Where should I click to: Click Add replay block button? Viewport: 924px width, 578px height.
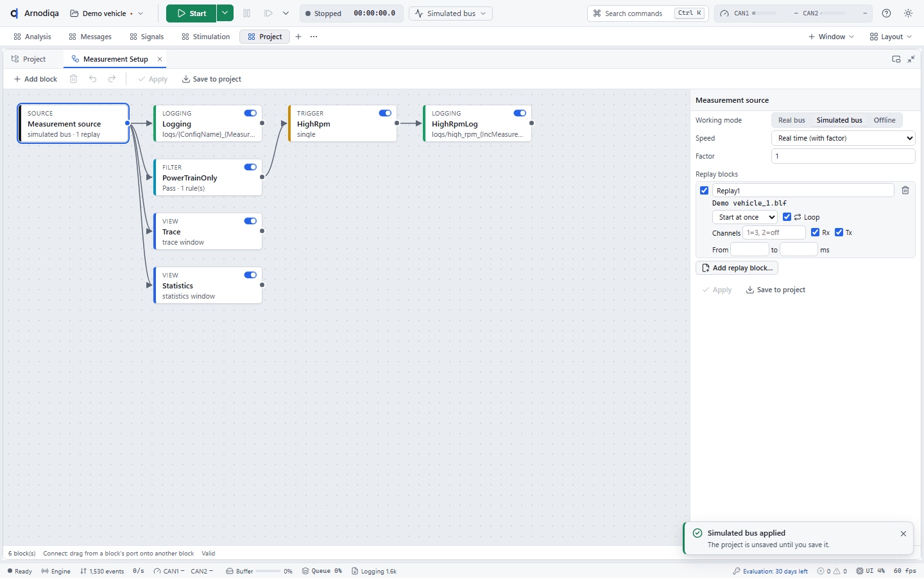coord(737,268)
